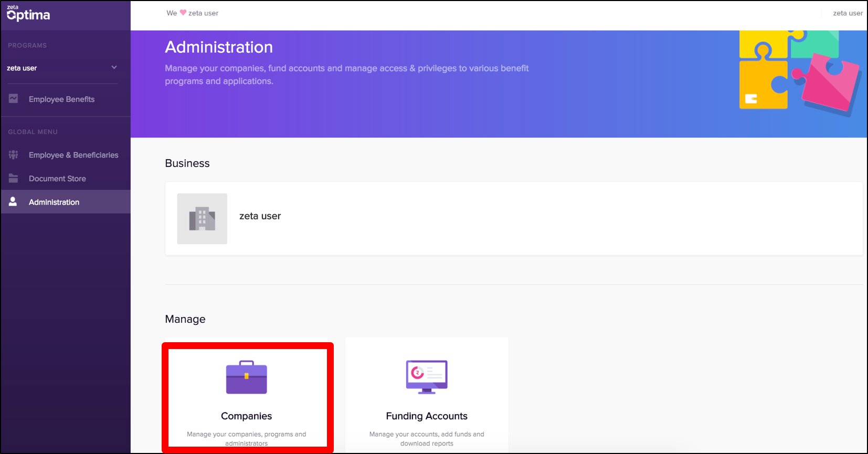Screen dimensions: 868x454
Task: Click the Business section heading
Action: (x=187, y=163)
